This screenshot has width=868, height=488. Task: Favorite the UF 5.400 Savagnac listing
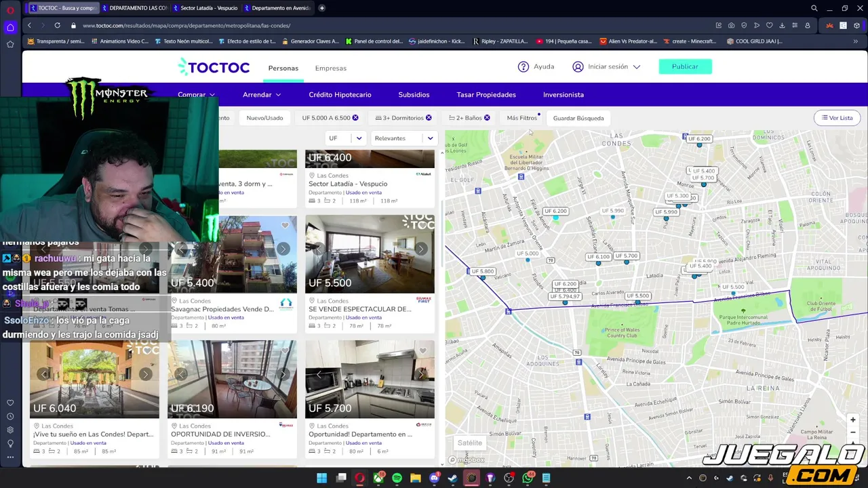(285, 225)
